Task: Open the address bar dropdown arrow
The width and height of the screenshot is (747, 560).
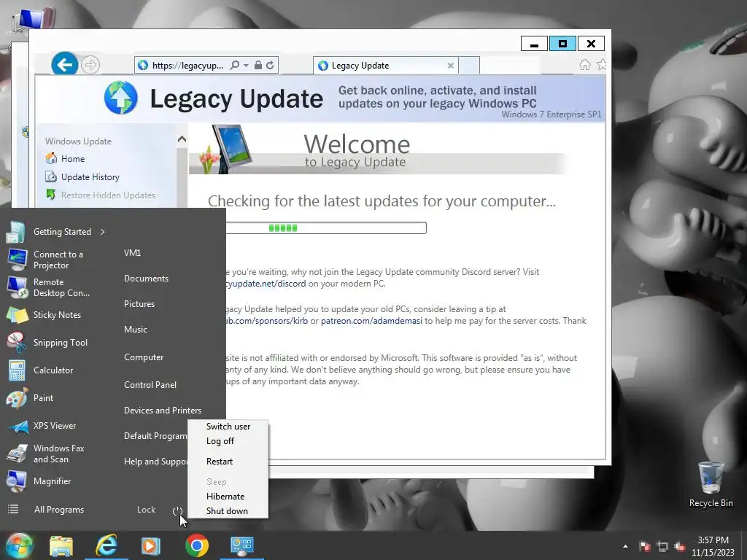Action: click(247, 65)
